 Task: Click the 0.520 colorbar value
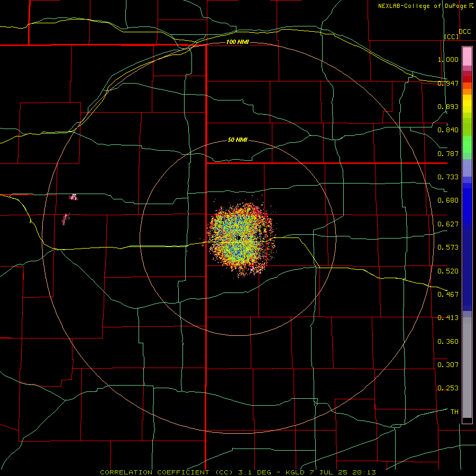pyautogui.click(x=448, y=271)
